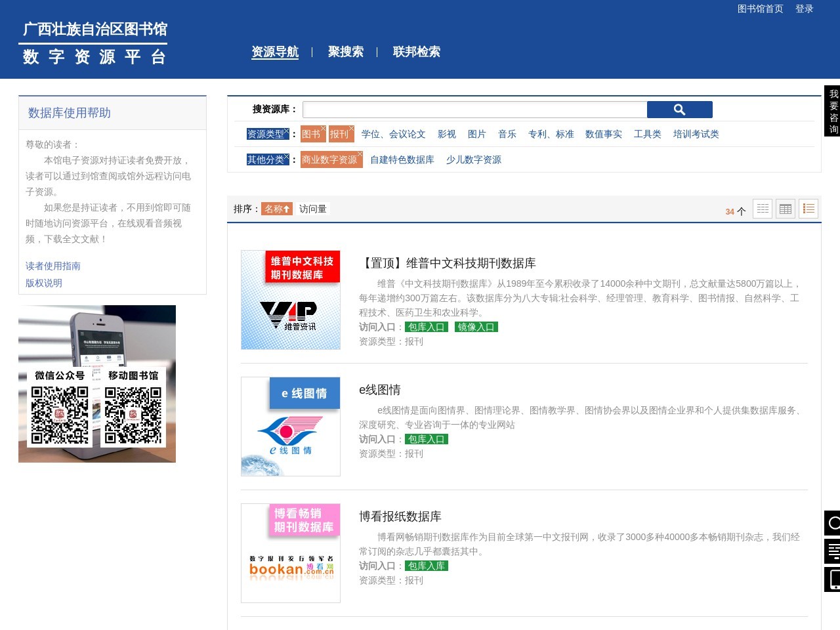Open the 聚搜索 navigation tab

(x=345, y=52)
